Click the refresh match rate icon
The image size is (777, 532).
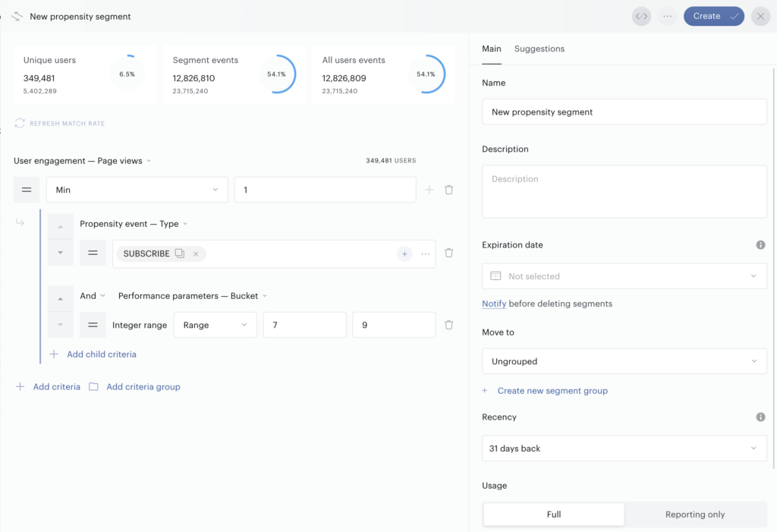(20, 124)
